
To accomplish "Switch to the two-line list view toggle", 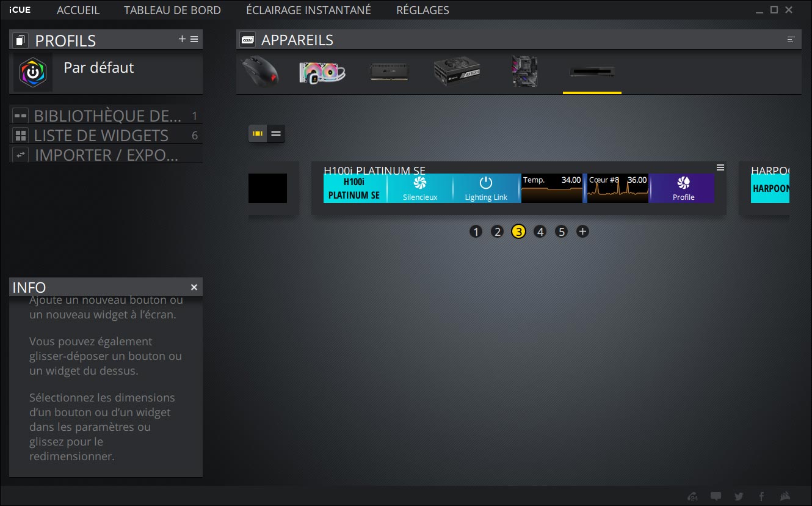I will click(x=276, y=133).
